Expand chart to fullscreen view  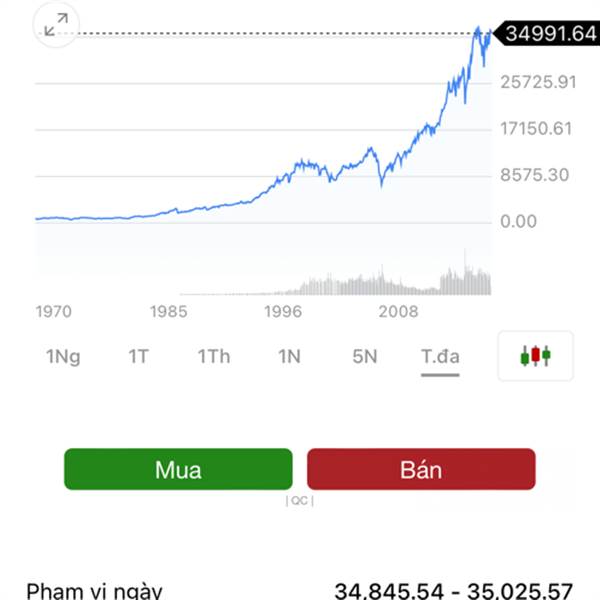(56, 24)
